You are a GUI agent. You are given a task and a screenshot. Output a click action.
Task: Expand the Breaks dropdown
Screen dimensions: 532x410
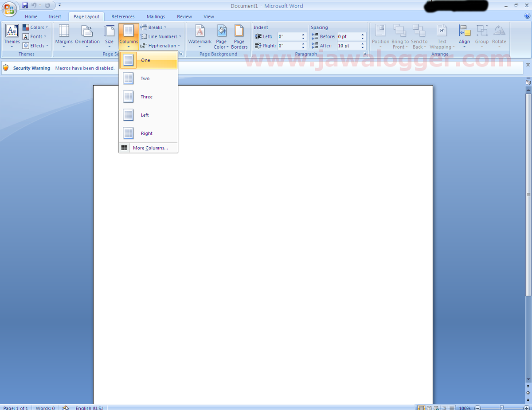click(x=154, y=27)
